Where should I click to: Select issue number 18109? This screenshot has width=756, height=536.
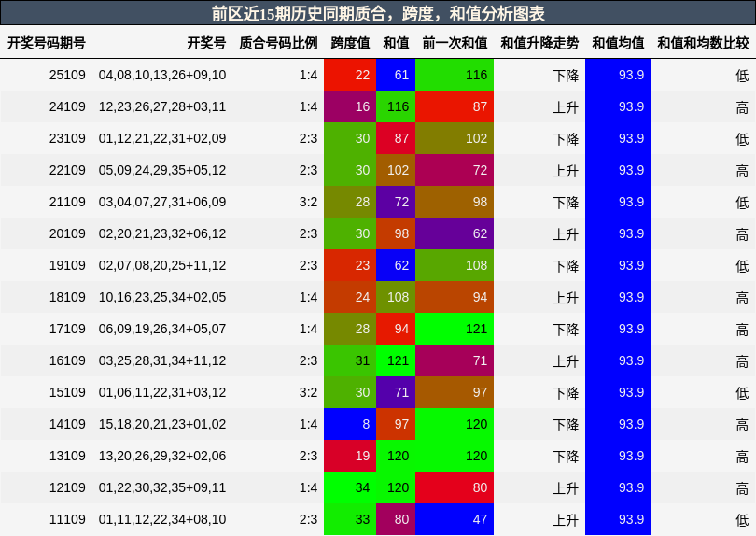click(x=67, y=297)
